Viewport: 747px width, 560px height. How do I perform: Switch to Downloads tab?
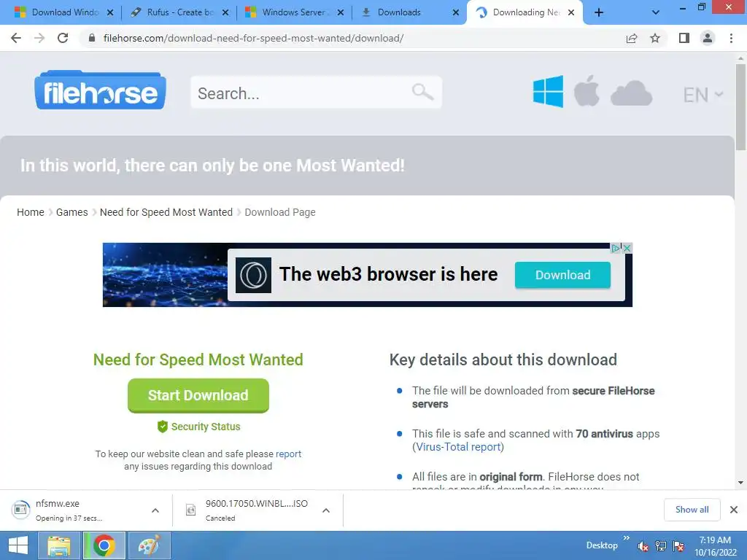pyautogui.click(x=409, y=12)
